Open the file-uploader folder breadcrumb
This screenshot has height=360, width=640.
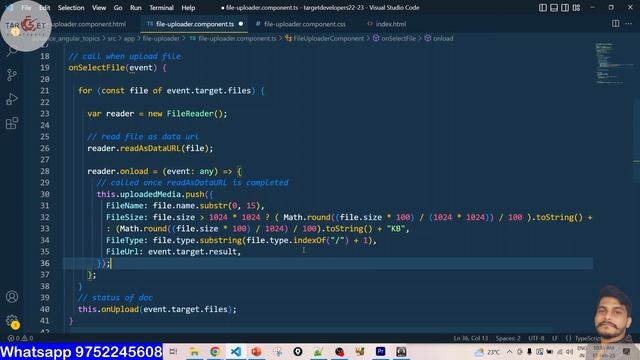pyautogui.click(x=161, y=38)
